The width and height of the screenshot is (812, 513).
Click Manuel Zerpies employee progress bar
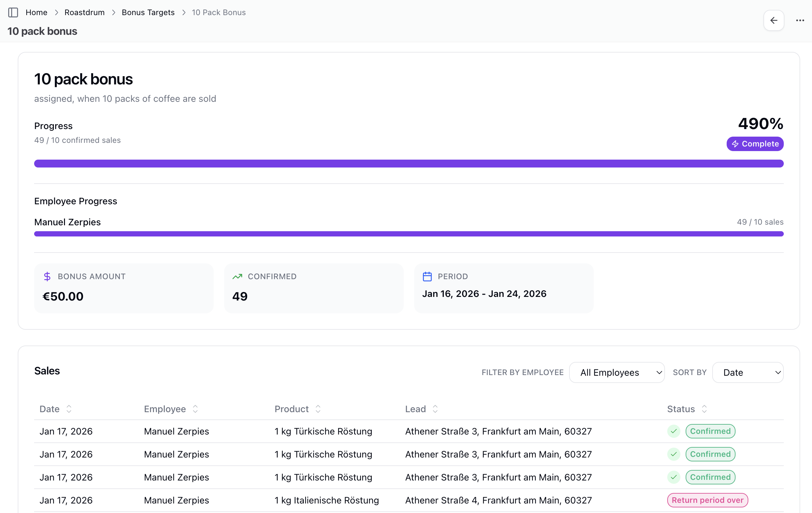pyautogui.click(x=408, y=234)
